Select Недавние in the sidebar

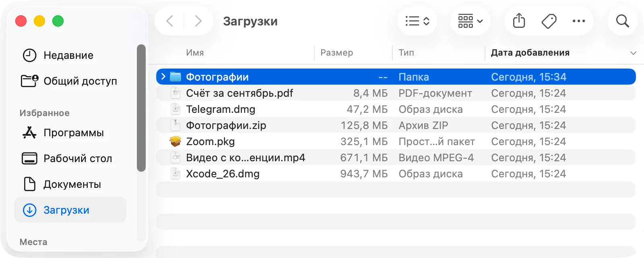pos(68,55)
